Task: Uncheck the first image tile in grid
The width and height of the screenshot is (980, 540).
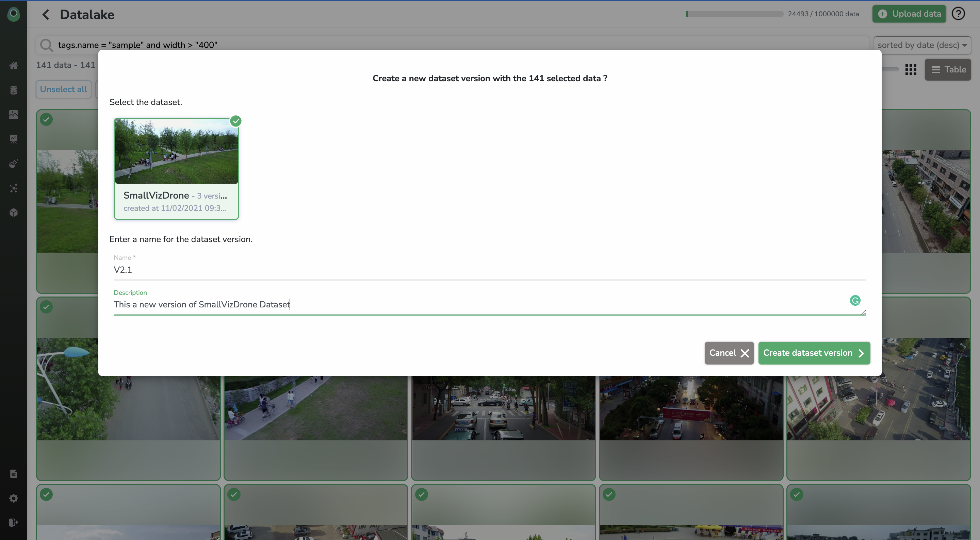Action: 46,119
